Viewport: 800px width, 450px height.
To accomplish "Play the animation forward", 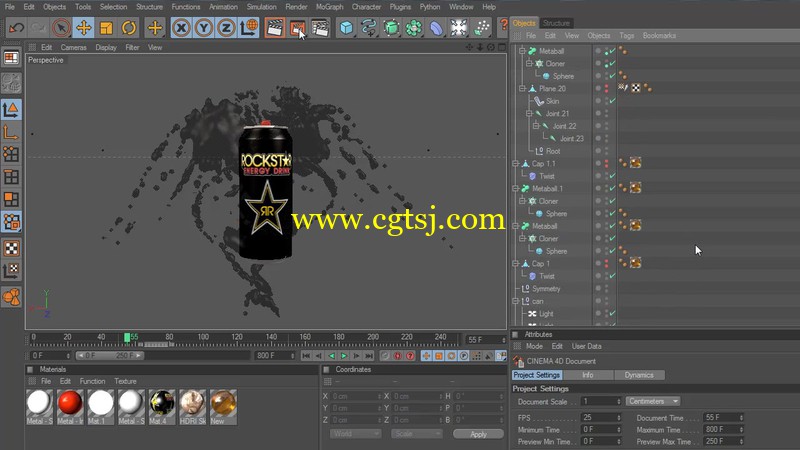I will coord(343,356).
